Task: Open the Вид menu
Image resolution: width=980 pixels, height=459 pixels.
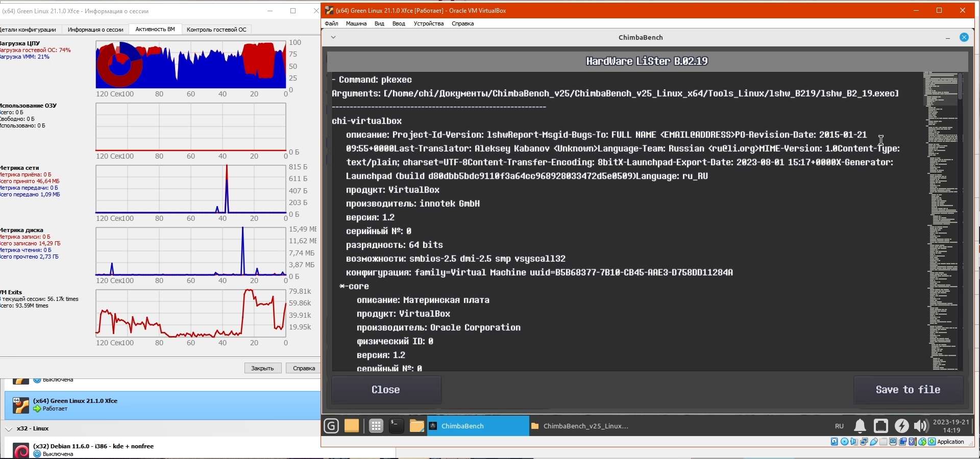Action: (x=379, y=23)
